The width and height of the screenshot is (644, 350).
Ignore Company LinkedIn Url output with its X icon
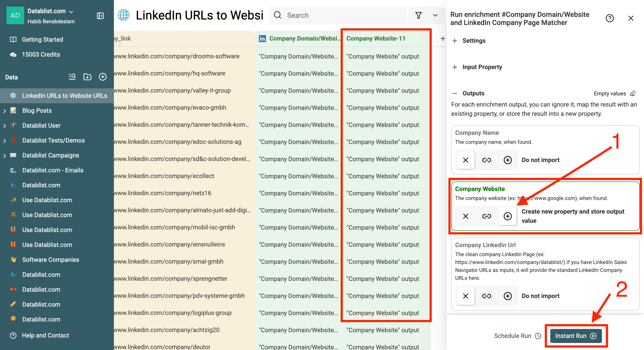pyautogui.click(x=465, y=296)
